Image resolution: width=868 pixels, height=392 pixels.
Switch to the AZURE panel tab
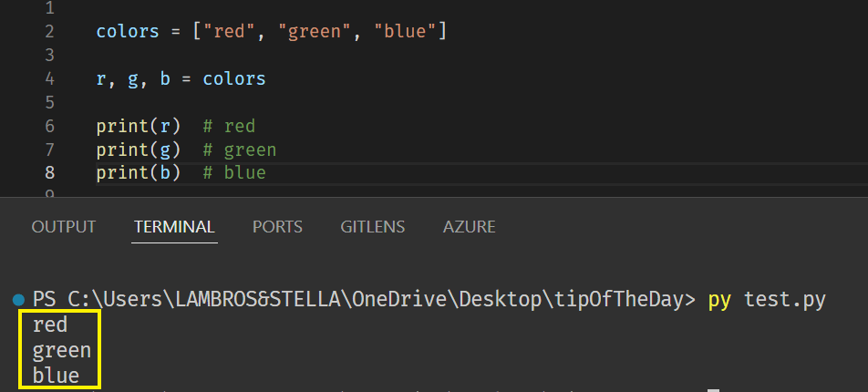click(469, 226)
